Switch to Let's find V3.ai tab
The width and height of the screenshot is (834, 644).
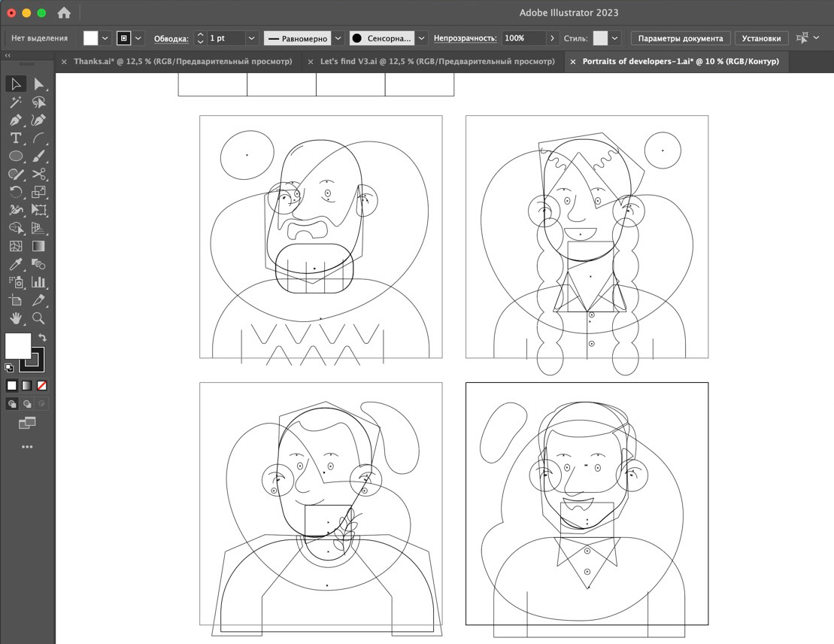tap(437, 62)
